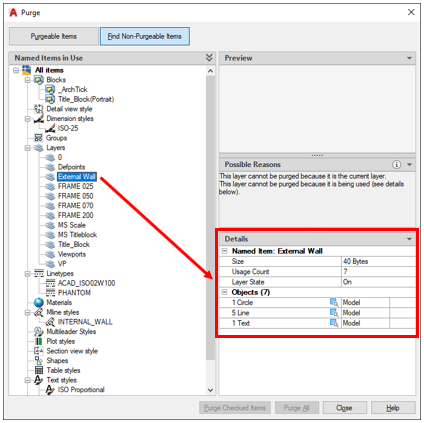The height and width of the screenshot is (423, 424).
Task: Click the select-objects icon beside 1 Text
Action: pos(334,323)
